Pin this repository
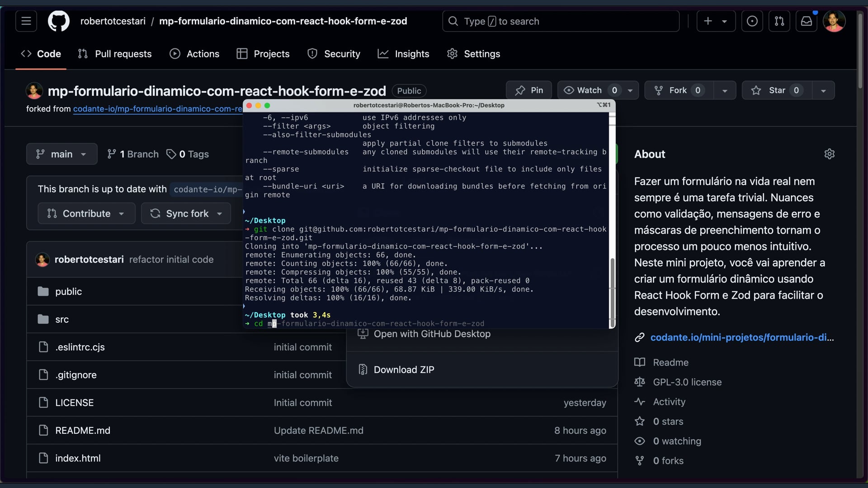 tap(529, 90)
